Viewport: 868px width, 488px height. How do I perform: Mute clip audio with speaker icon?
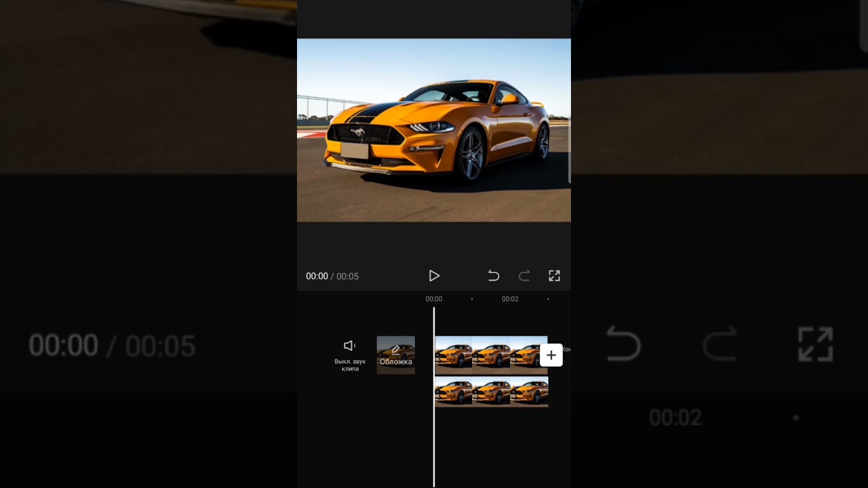[350, 355]
